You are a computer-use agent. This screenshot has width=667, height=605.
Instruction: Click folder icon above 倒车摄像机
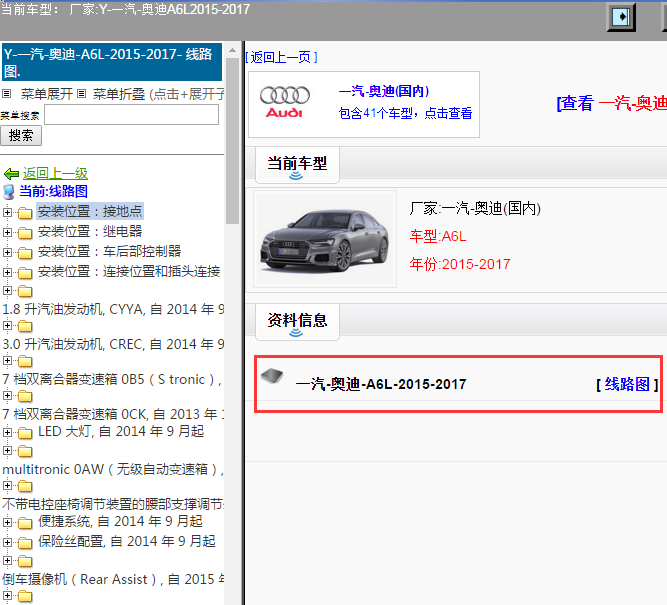click(x=25, y=561)
